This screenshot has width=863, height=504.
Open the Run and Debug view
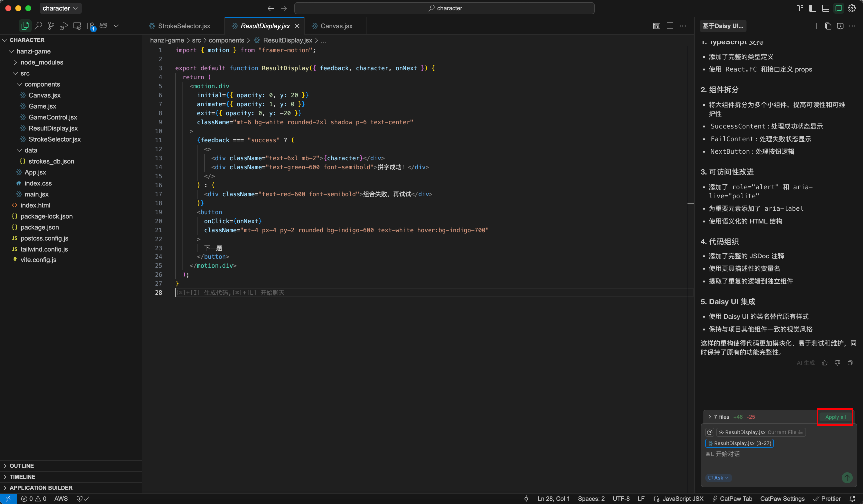tap(64, 26)
